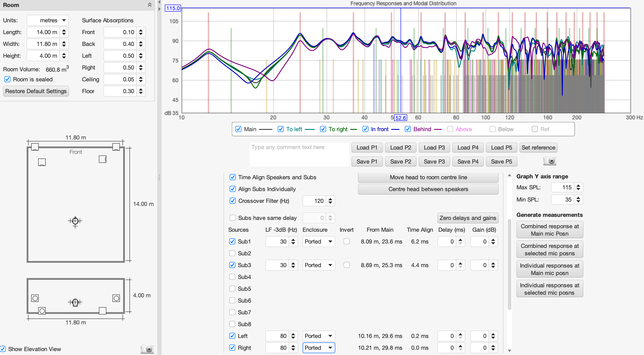
Task: Toggle the In front trace checkbox
Action: coord(365,129)
